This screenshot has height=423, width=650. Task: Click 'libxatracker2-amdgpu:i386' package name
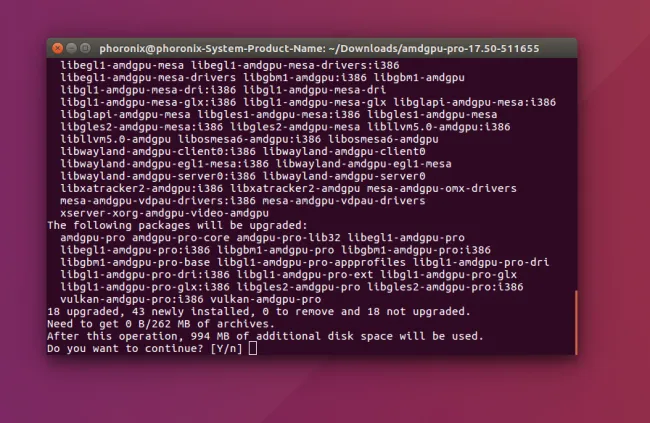click(x=142, y=188)
